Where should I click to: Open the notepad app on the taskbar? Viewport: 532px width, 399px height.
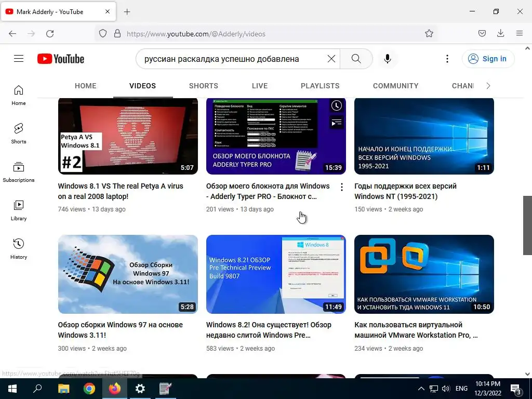(x=166, y=389)
